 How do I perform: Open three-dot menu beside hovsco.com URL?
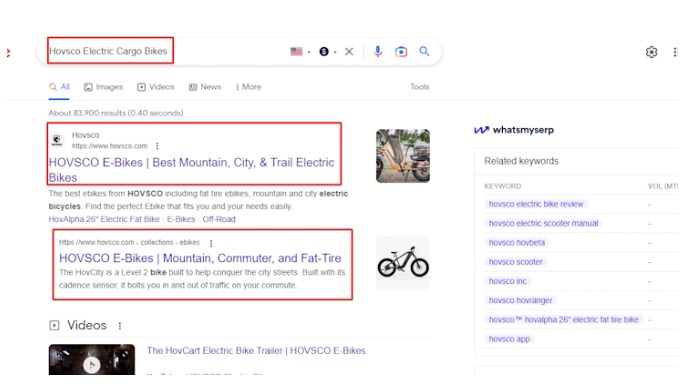click(x=157, y=146)
